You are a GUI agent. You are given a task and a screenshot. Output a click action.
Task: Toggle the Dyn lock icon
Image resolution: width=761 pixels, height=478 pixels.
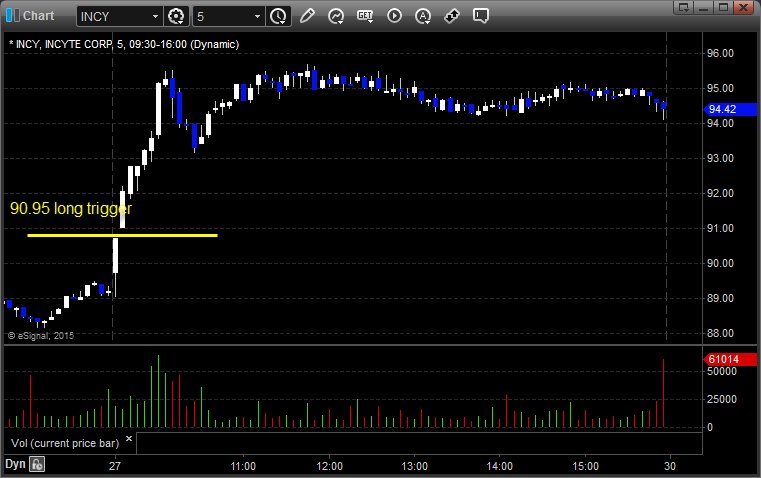37,464
